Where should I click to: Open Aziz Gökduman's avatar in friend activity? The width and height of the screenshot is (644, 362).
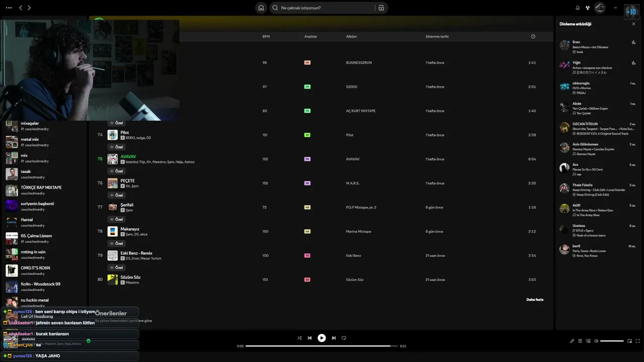point(565,148)
